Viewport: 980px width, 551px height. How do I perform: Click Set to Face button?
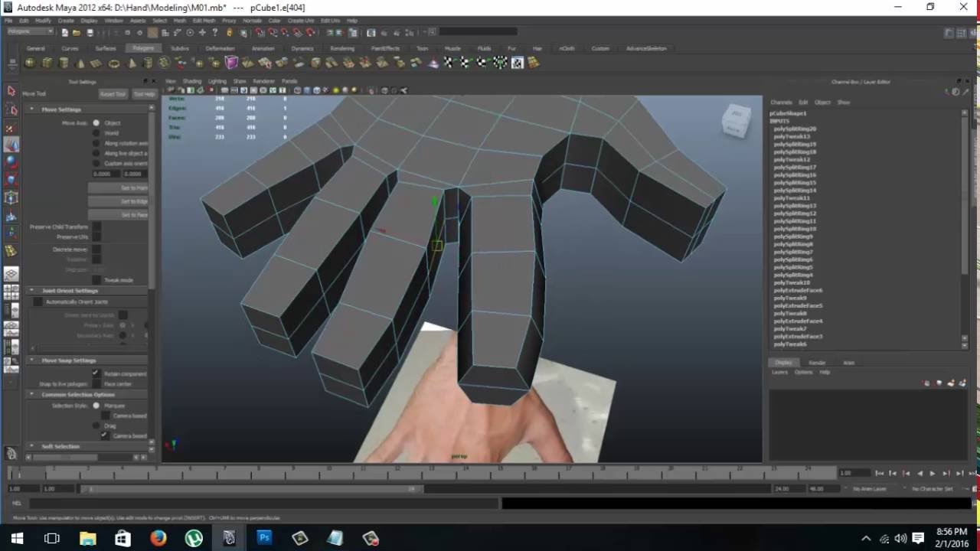[x=118, y=215]
